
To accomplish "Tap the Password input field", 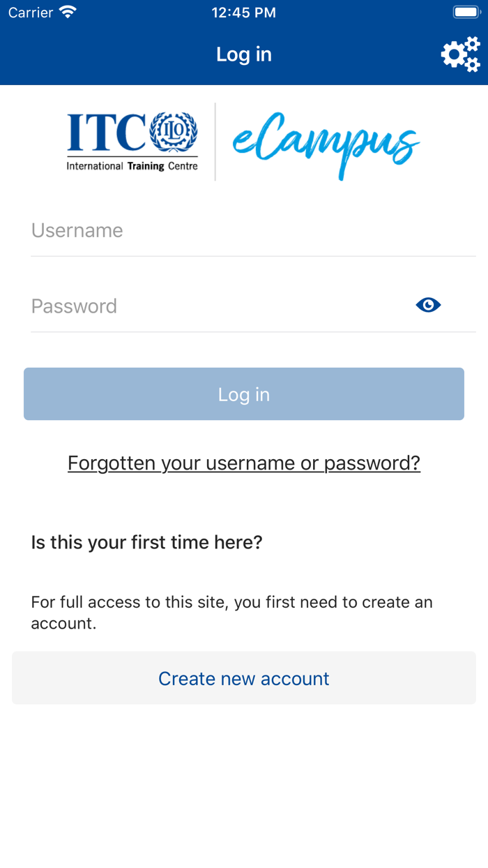I will coord(216,306).
